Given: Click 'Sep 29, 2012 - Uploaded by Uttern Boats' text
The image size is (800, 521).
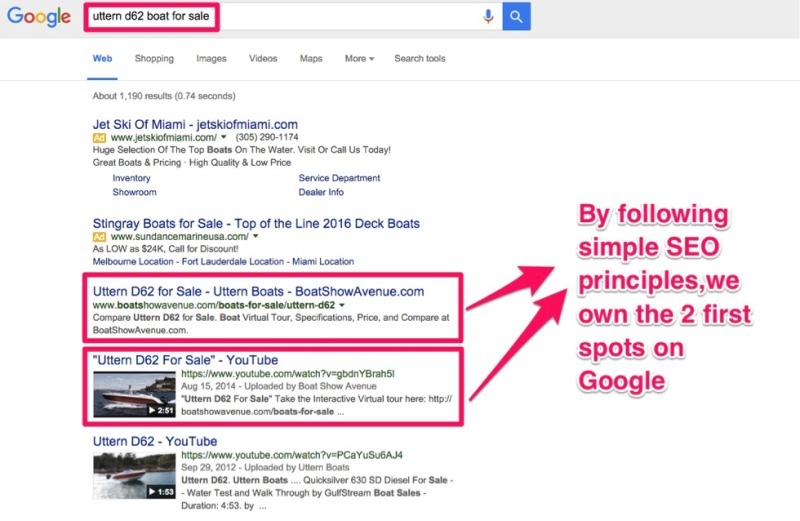Looking at the screenshot, I should point(265,467).
